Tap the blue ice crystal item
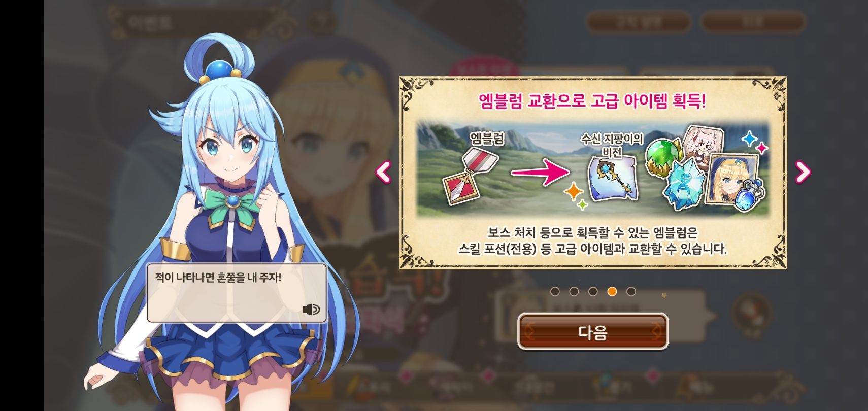The height and width of the screenshot is (411, 868). pos(683,184)
